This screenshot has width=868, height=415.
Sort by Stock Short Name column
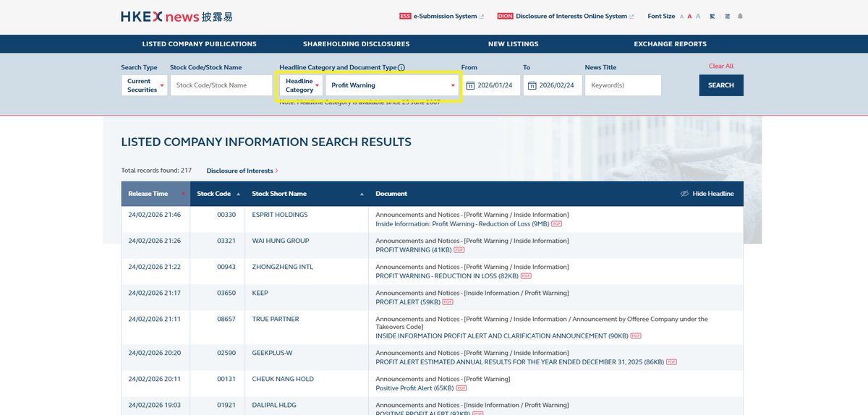307,194
